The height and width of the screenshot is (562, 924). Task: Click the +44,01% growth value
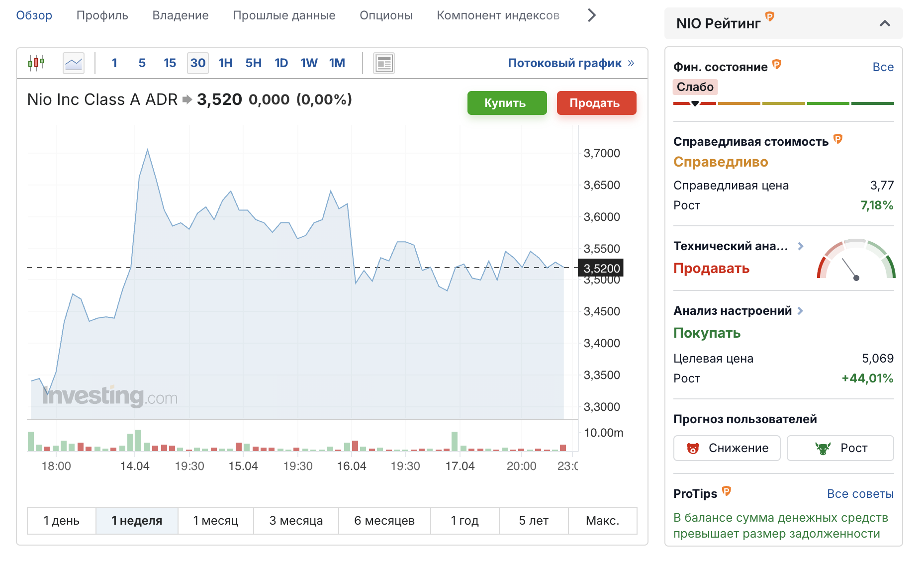pyautogui.click(x=867, y=378)
